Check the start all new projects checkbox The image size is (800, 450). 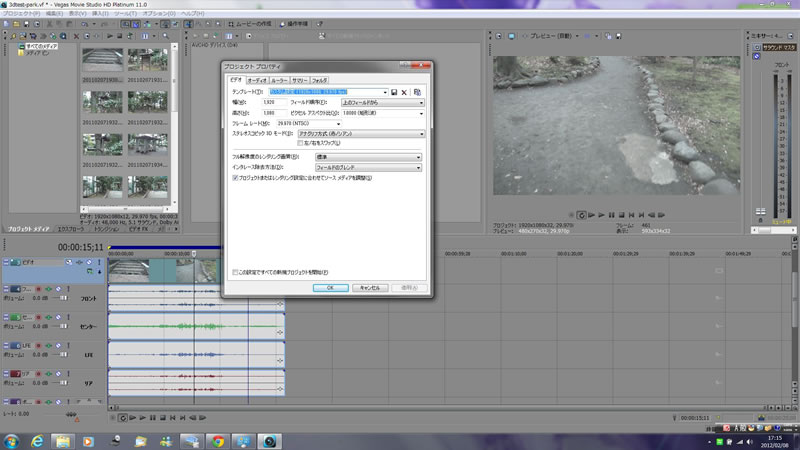[235, 271]
